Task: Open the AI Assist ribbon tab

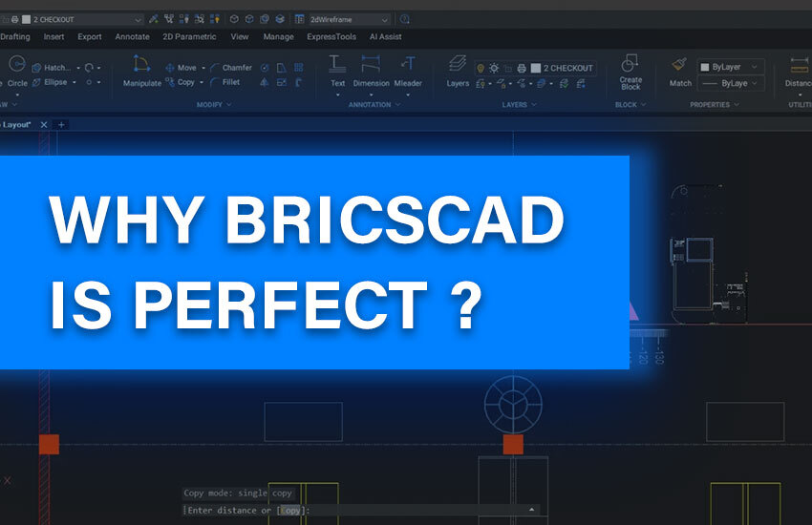Action: pyautogui.click(x=385, y=36)
